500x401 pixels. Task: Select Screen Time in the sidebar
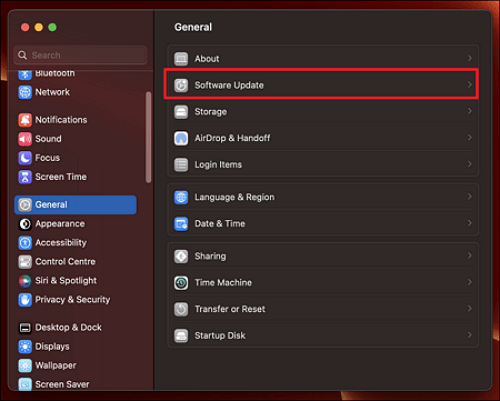[x=75, y=177]
